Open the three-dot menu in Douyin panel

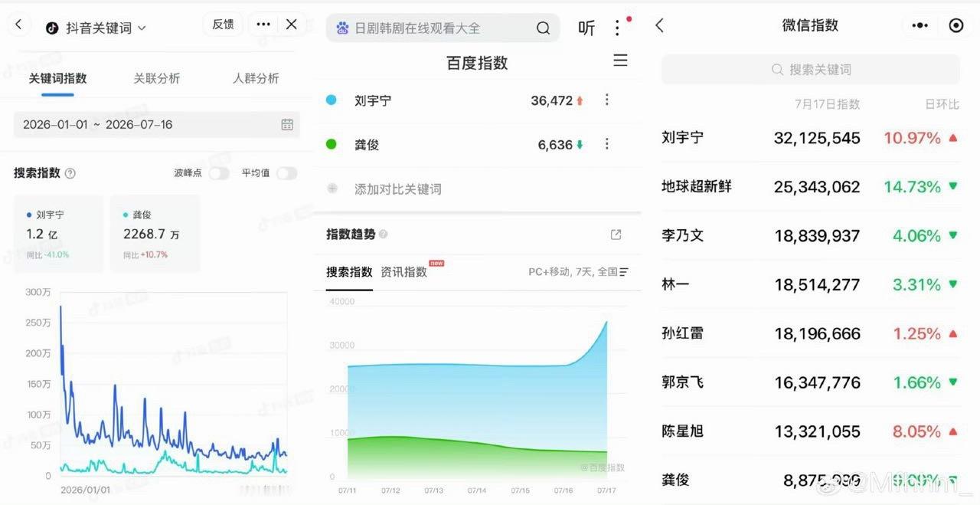[263, 25]
